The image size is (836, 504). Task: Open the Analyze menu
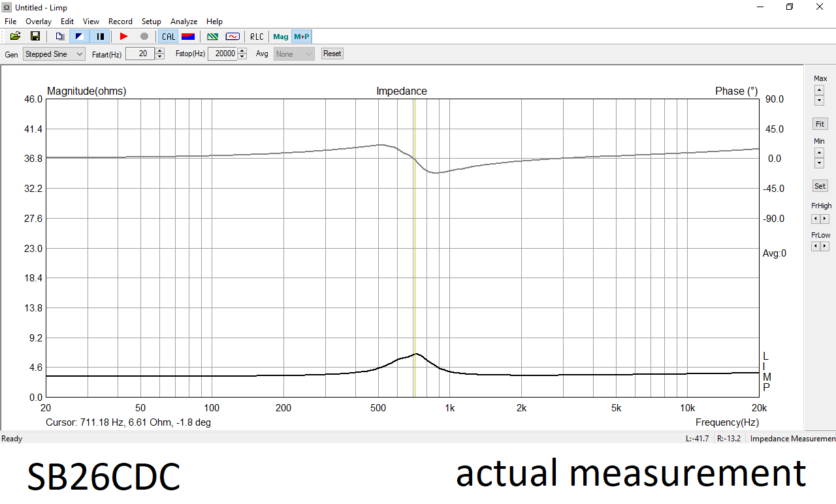(184, 22)
